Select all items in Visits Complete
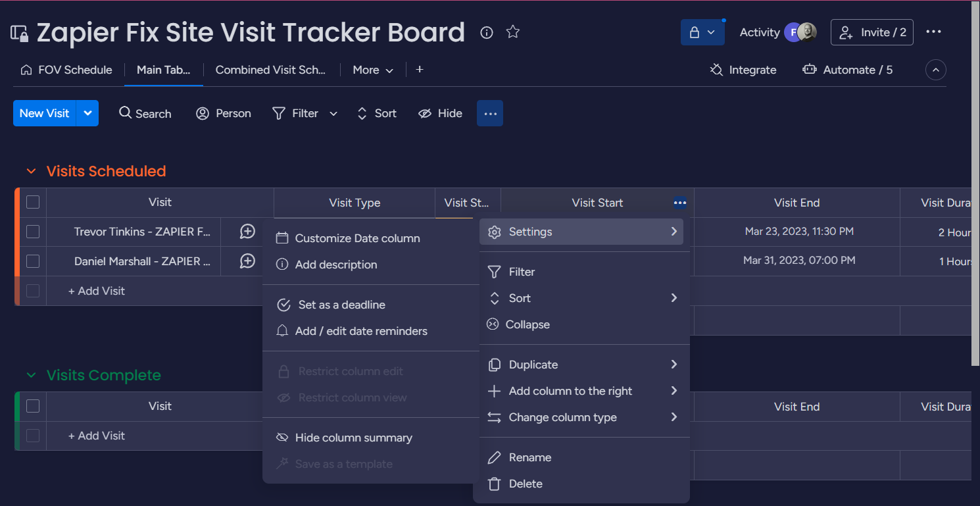Viewport: 980px width, 506px height. pos(33,406)
